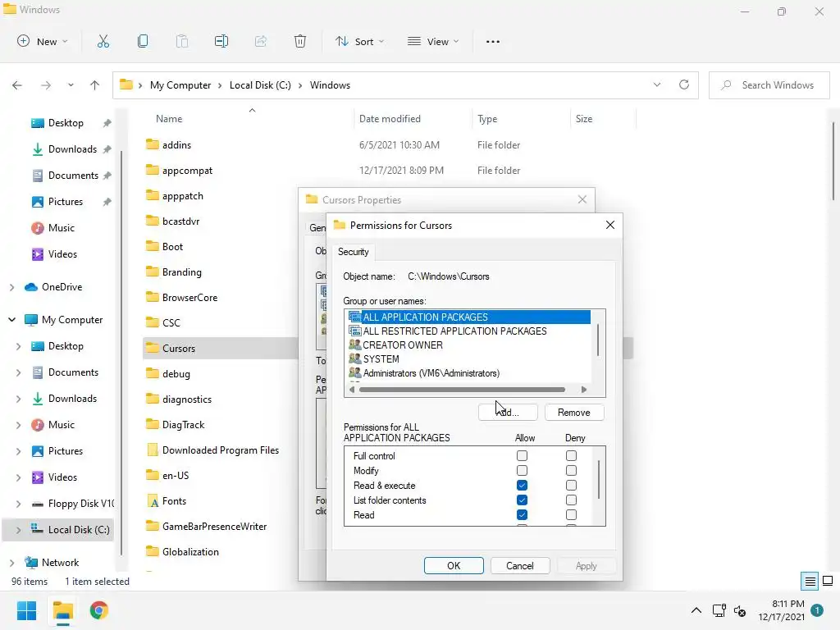Image resolution: width=840 pixels, height=630 pixels.
Task: Click scroll right arrow in names list
Action: (584, 390)
